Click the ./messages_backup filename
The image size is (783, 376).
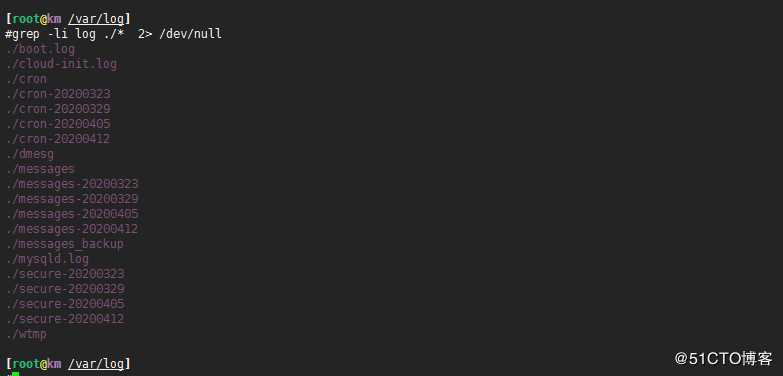(65, 244)
